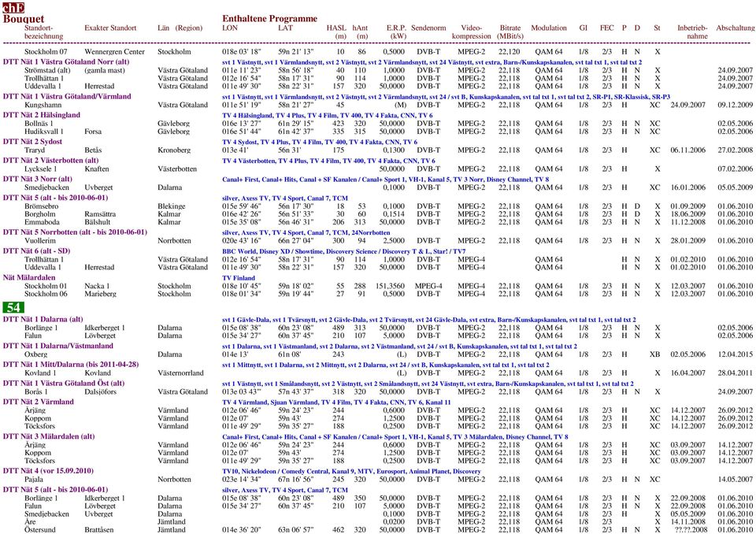The image size is (756, 534).
Task: Open the DTT Nät 1 Dalarna (alt) bouquet
Action: pyautogui.click(x=43, y=319)
